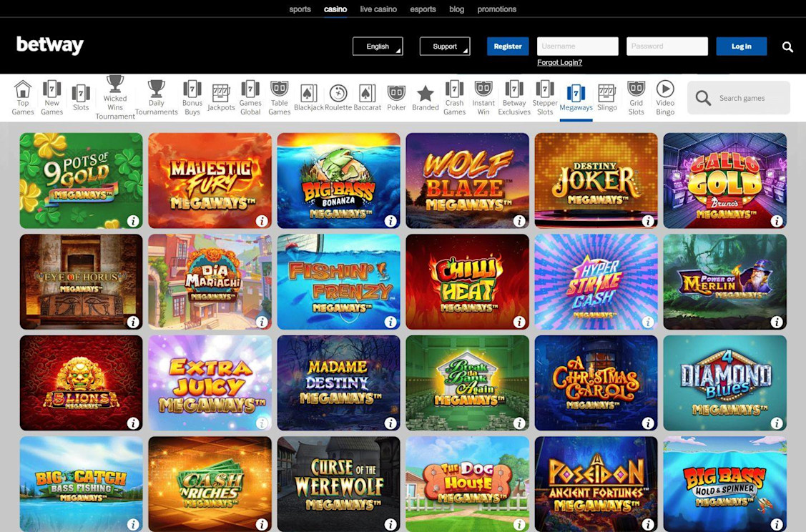Select the casino tab
806x532 pixels.
click(335, 9)
